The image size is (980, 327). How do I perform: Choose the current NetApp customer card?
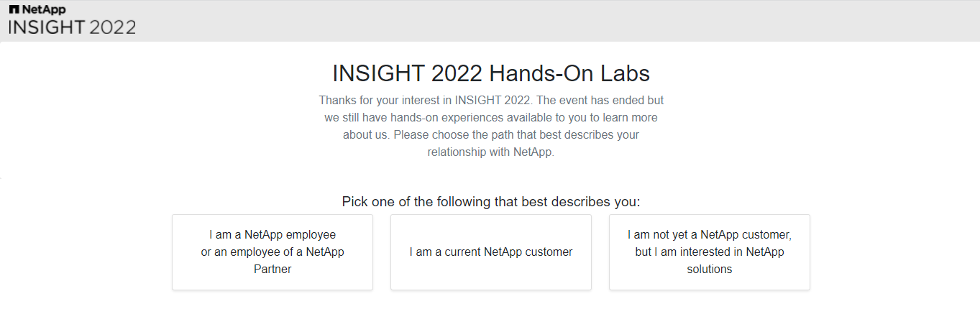tap(491, 252)
